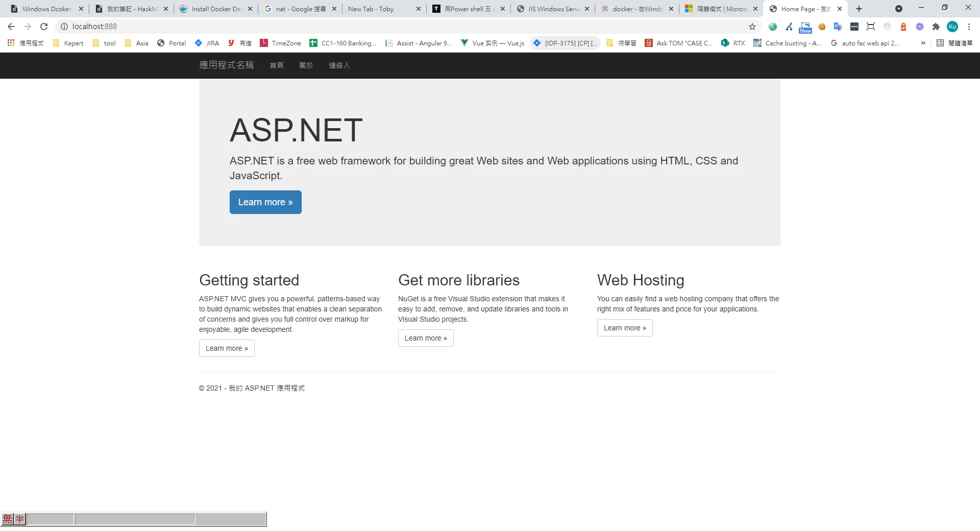Open a new browser tab
Image resolution: width=980 pixels, height=531 pixels.
point(859,9)
